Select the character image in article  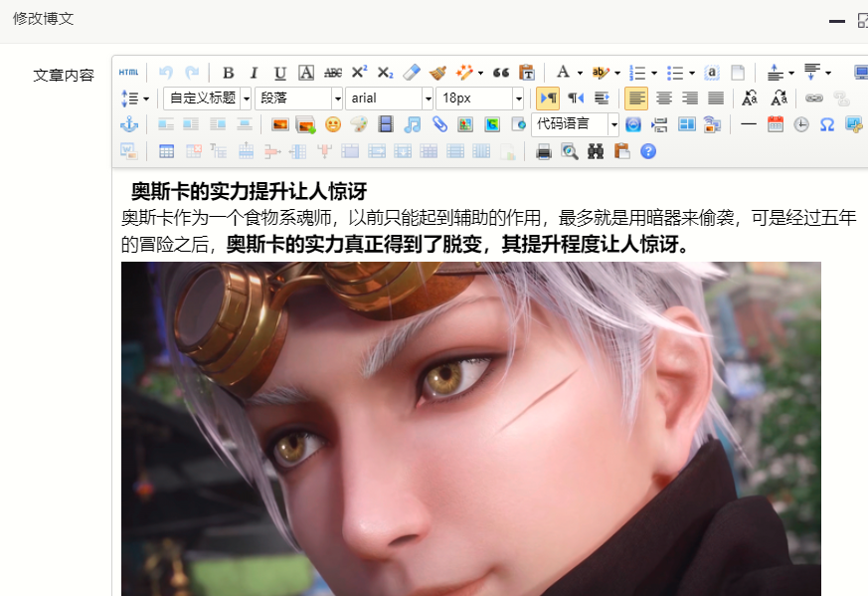tap(471, 429)
